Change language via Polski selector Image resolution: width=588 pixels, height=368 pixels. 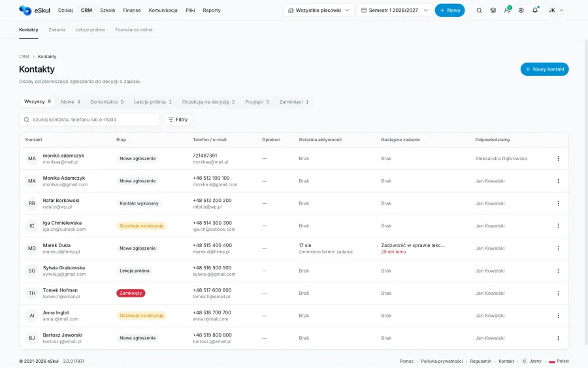[559, 361]
